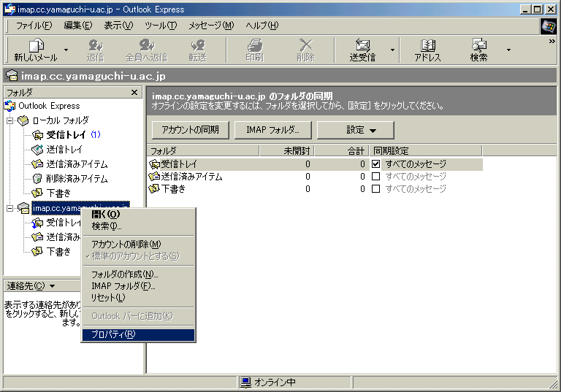Open the メッセージ(M) menu

click(211, 26)
